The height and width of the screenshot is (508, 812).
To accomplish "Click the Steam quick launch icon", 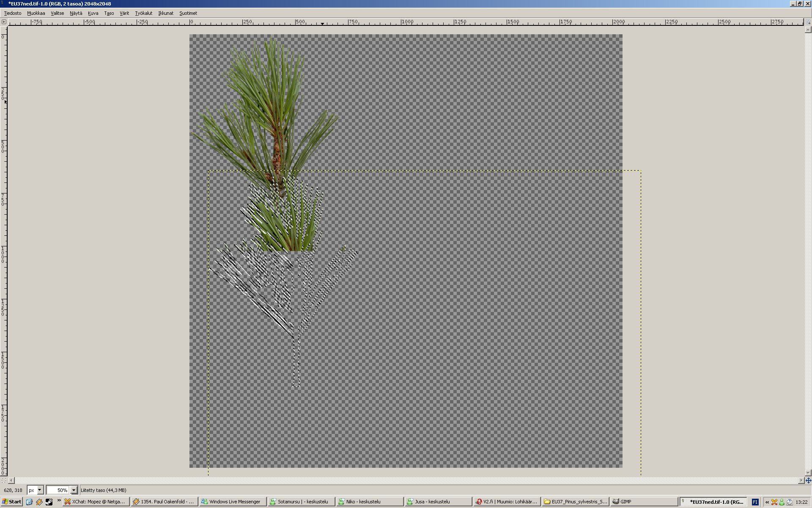I will pos(49,502).
